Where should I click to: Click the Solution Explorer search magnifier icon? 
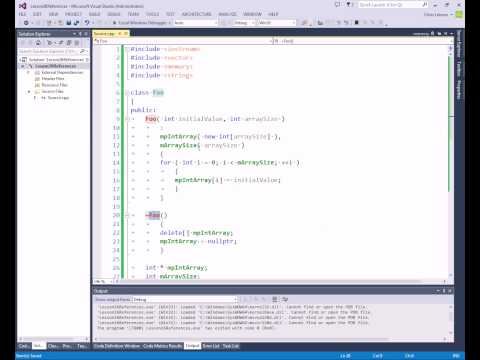click(x=82, y=51)
